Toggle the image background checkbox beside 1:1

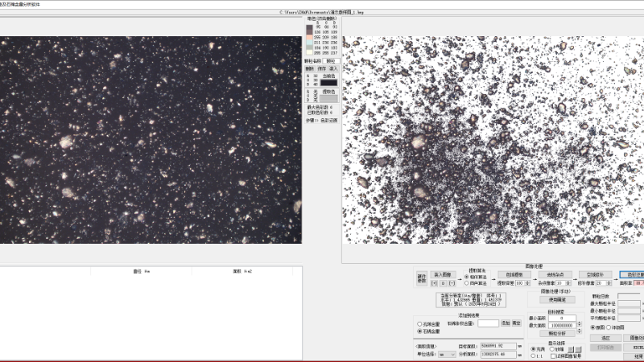point(551,355)
